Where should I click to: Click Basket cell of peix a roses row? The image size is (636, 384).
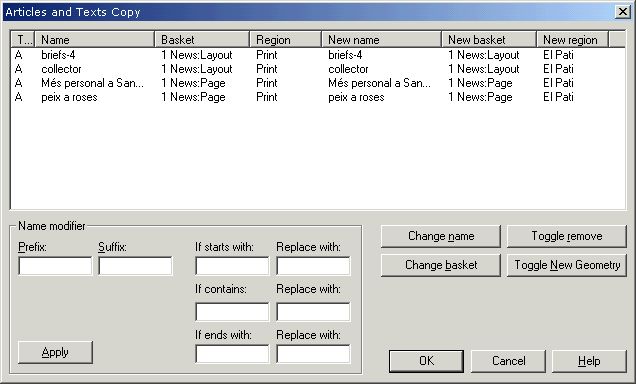(x=193, y=97)
